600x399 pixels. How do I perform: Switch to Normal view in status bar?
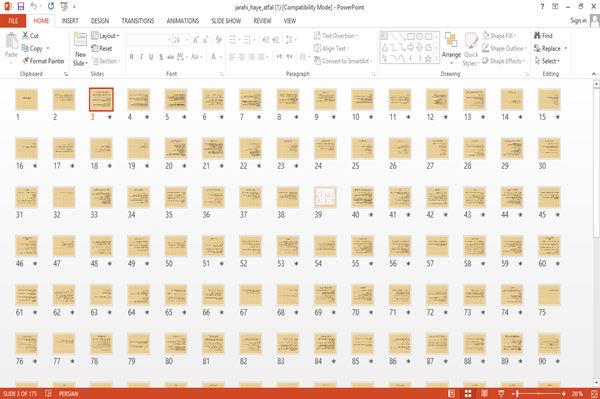(452, 393)
